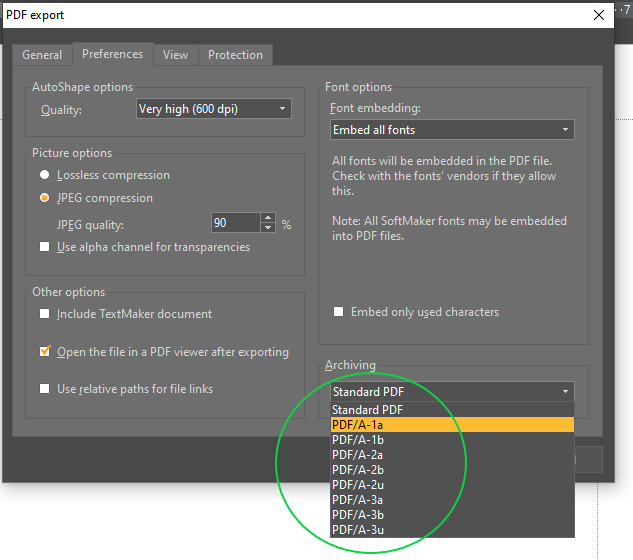Viewport: 633px width, 560px height.
Task: Pick PDF/A-3u from the archiving list
Action: tap(452, 529)
